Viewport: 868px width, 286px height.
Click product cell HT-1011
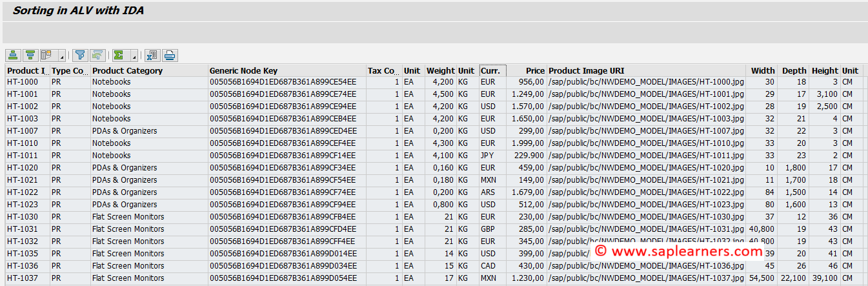click(27, 156)
